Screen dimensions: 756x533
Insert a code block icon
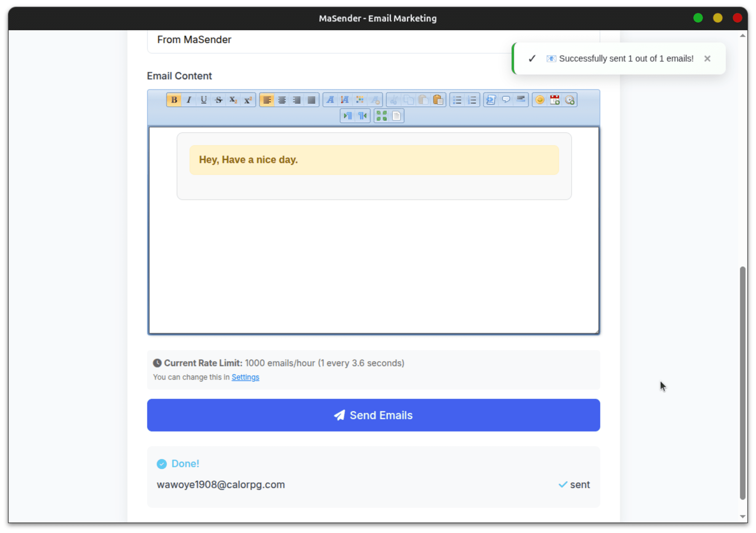491,100
